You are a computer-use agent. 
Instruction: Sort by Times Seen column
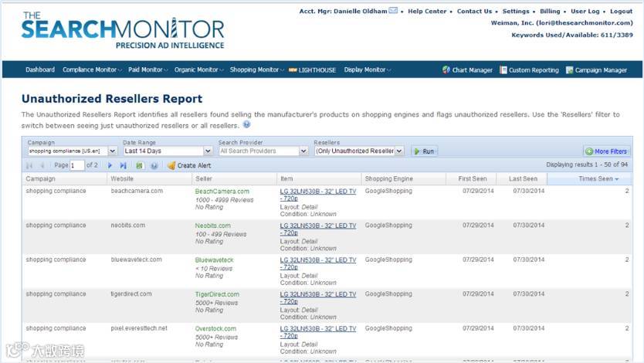(590, 178)
